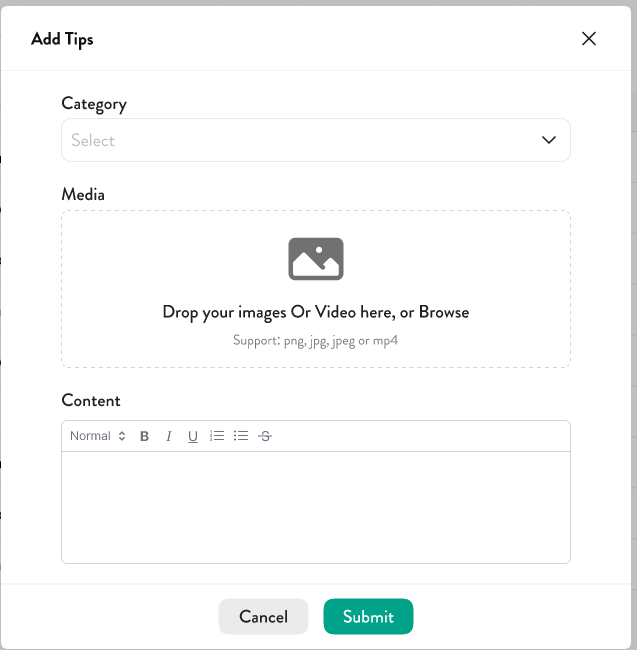Click Browse to upload media
The image size is (637, 650).
coord(443,312)
